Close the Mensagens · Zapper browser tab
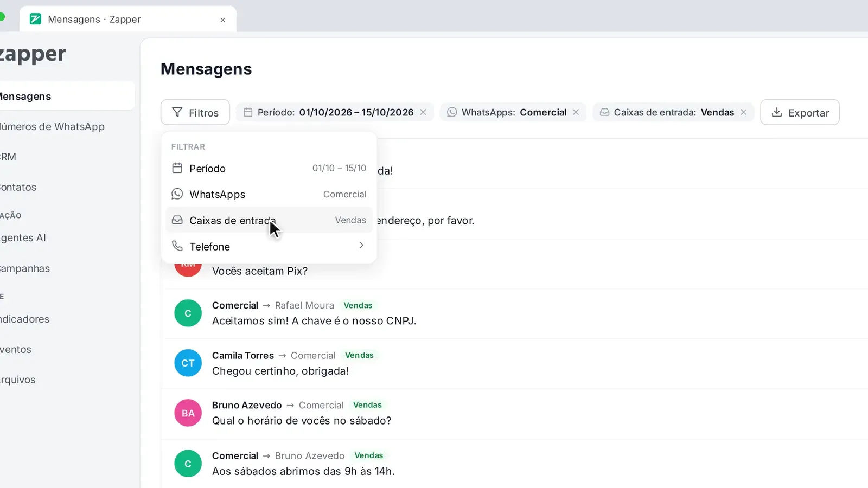Viewport: 868px width, 488px height. click(222, 20)
